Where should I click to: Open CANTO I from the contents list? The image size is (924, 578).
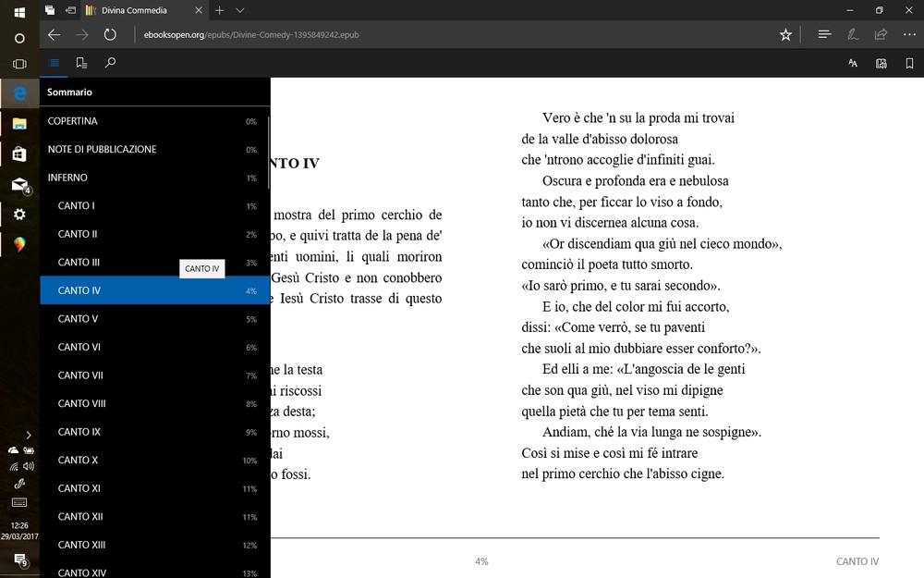[x=154, y=206]
